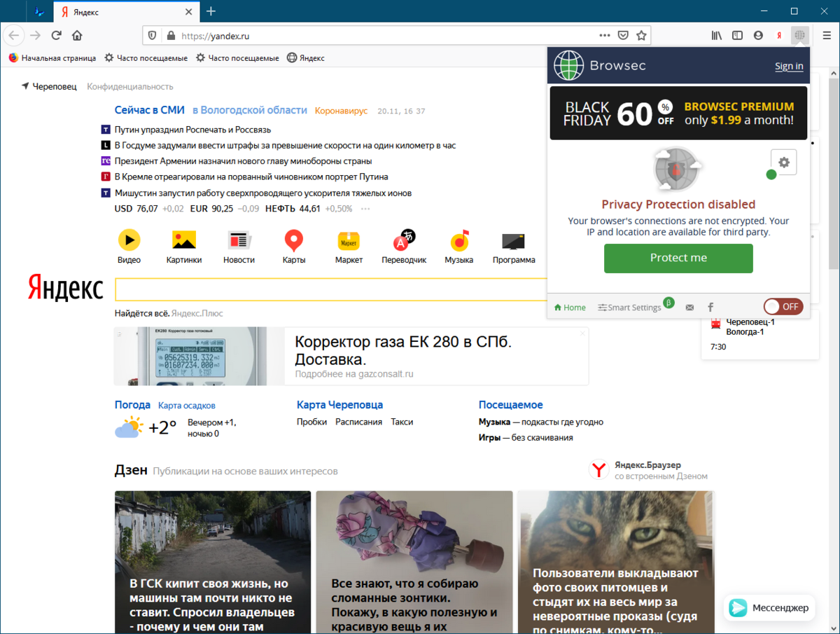This screenshot has height=634, width=840.
Task: Open Firefox library menu
Action: [x=717, y=35]
